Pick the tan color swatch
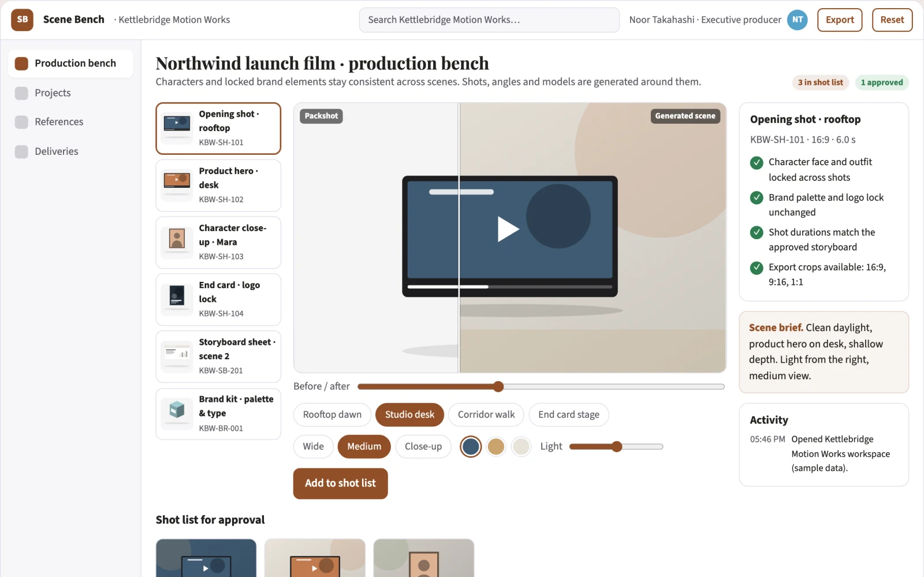 click(496, 446)
